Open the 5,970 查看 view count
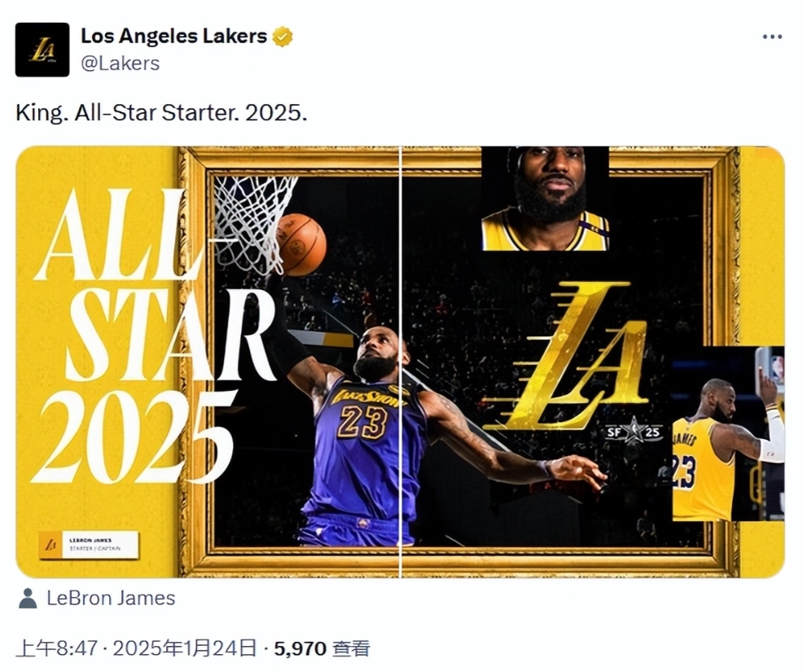The height and width of the screenshot is (672, 802). pos(322,648)
